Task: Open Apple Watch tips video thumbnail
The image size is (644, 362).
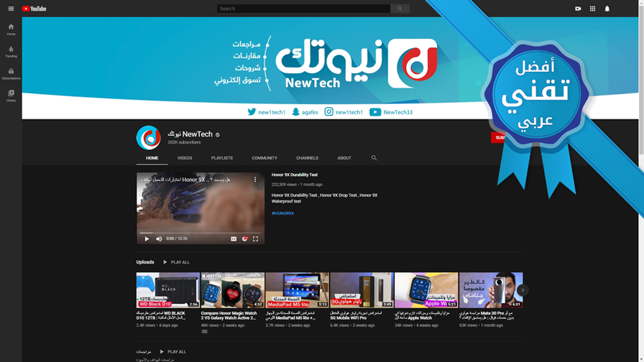Action: [x=426, y=290]
